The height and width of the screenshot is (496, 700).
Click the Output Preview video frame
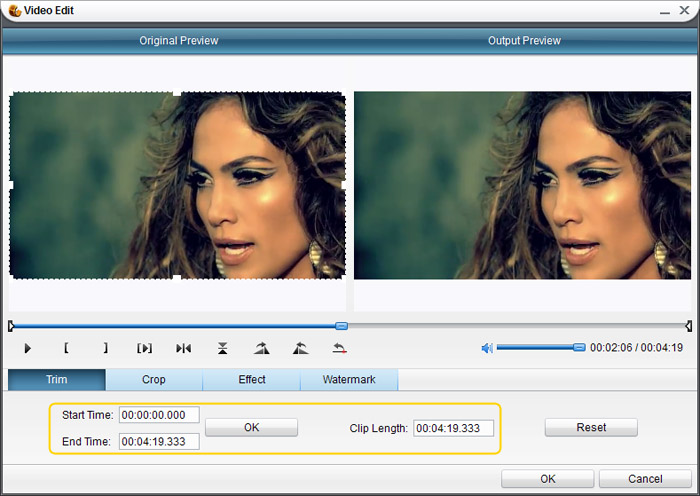(x=522, y=185)
